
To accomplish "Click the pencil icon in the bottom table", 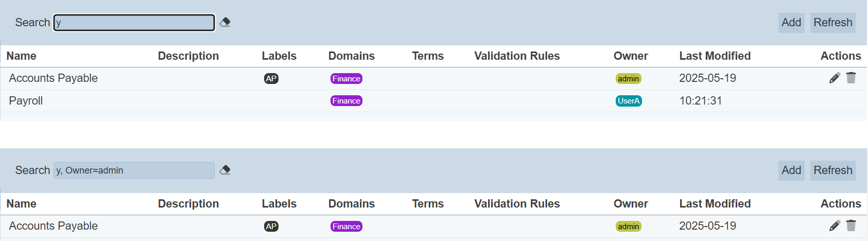I will (x=835, y=226).
